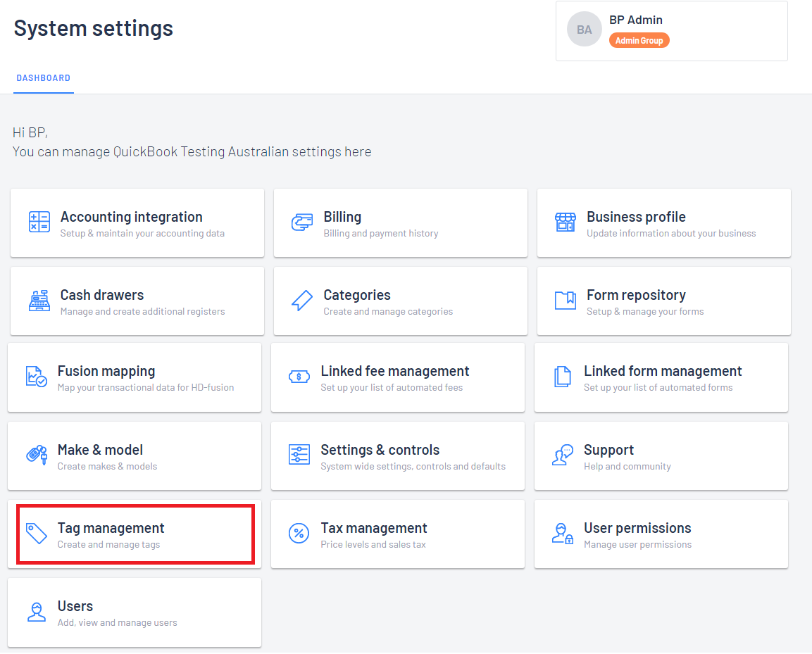The image size is (812, 654).
Task: Click the Linked form management documents icon
Action: click(563, 377)
